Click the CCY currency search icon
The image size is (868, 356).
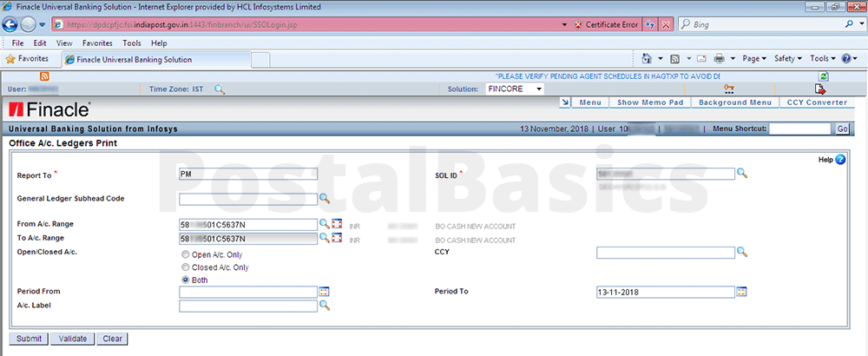pos(742,252)
